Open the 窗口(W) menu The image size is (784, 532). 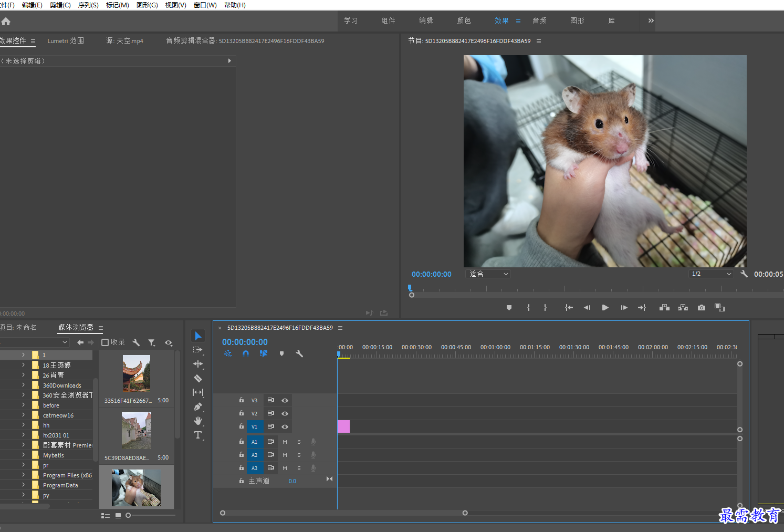pyautogui.click(x=205, y=5)
